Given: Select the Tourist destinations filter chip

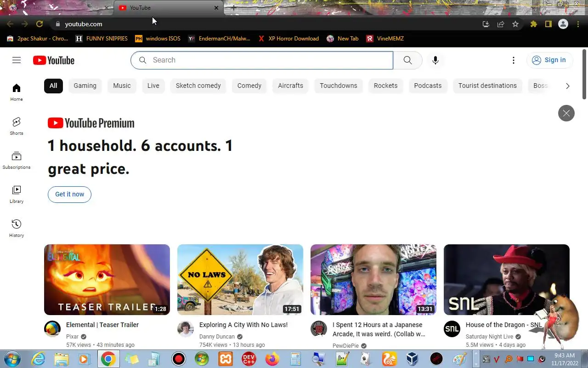Looking at the screenshot, I should 487,86.
